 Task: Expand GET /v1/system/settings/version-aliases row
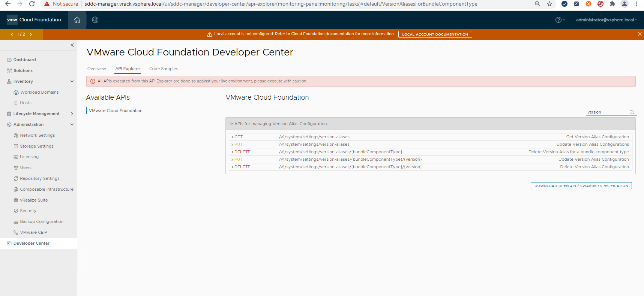(430, 137)
